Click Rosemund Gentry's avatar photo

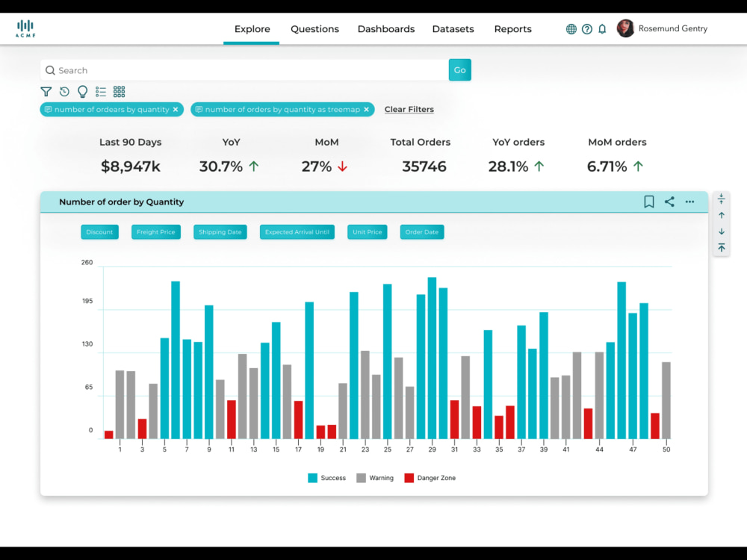click(625, 28)
